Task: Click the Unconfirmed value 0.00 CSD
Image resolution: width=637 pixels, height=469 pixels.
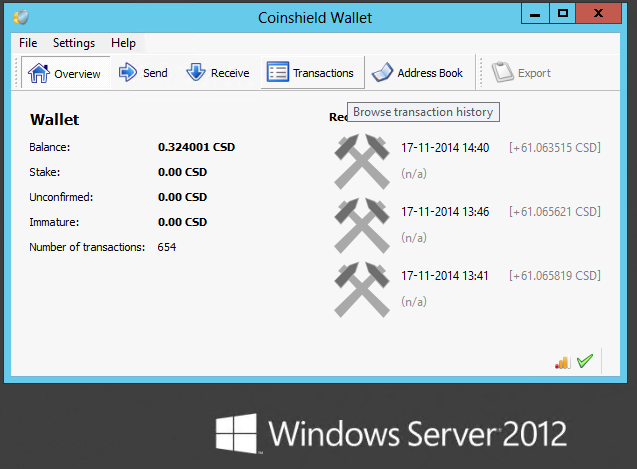Action: (182, 197)
